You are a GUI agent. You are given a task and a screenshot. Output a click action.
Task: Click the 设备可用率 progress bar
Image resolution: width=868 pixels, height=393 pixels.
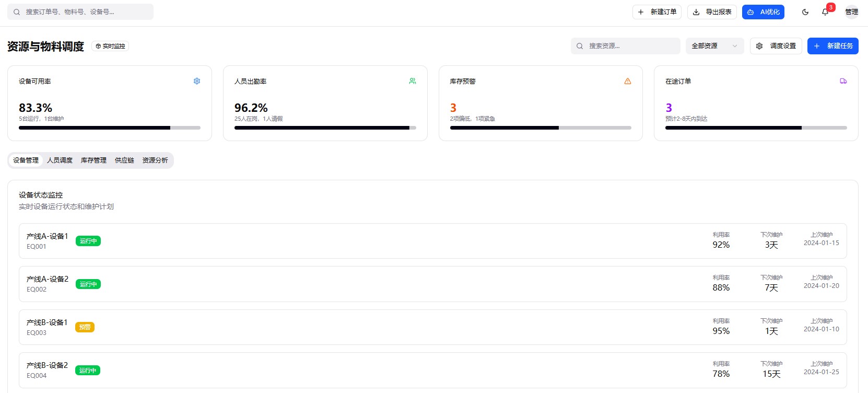[x=110, y=128]
